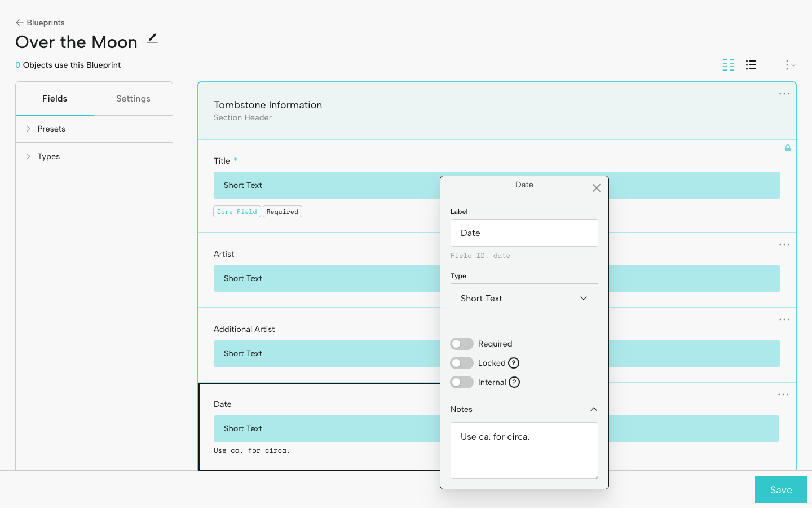Open the Type dropdown showing Short Text

pyautogui.click(x=524, y=298)
